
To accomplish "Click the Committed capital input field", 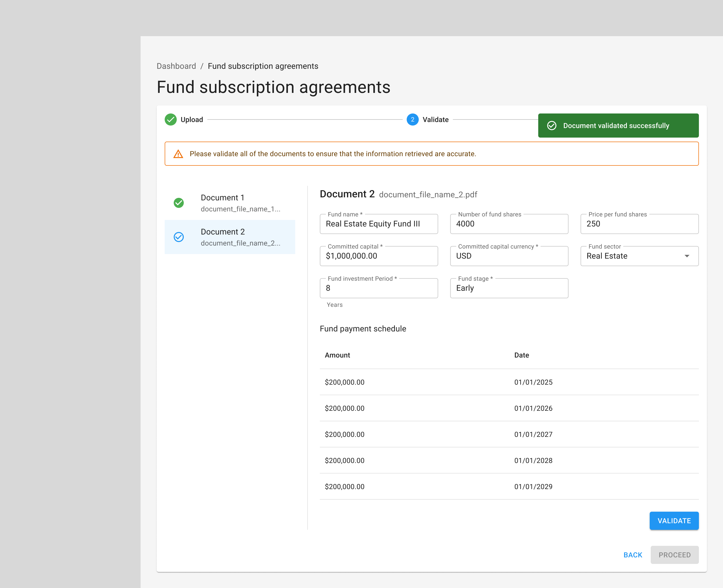I will click(x=379, y=256).
